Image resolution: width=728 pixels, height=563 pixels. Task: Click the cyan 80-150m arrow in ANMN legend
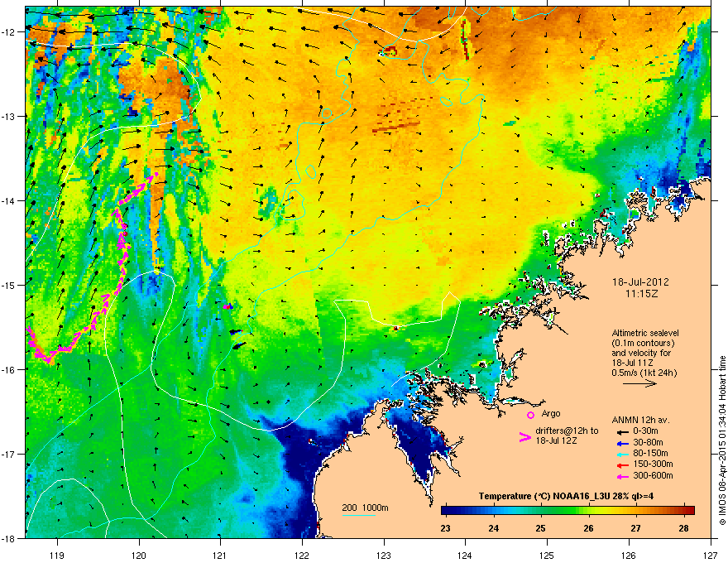621,454
